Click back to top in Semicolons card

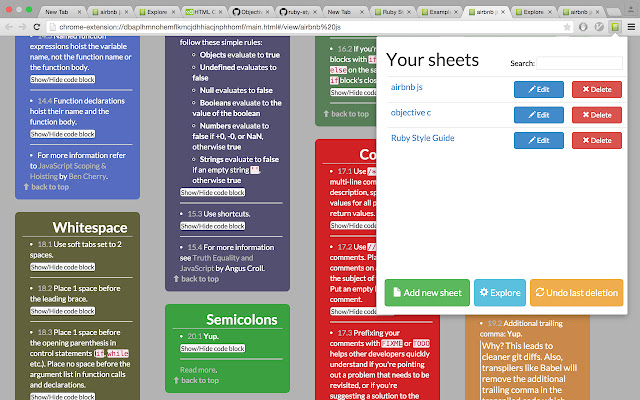[x=196, y=380]
